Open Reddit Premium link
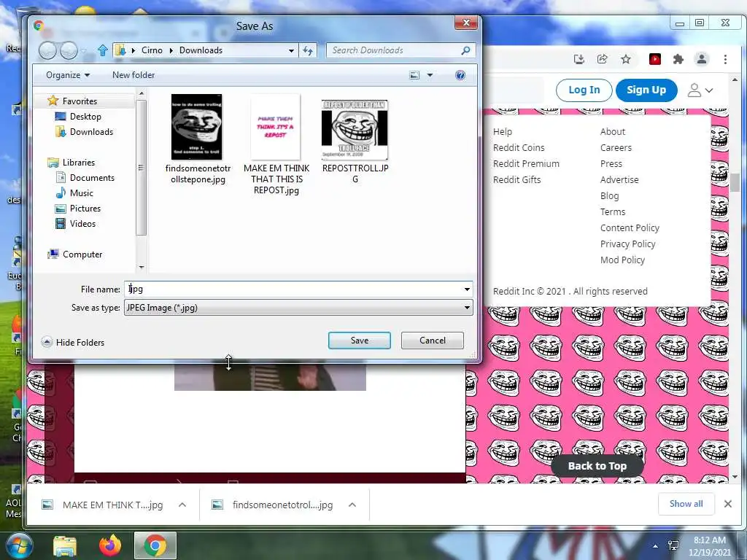 point(526,164)
